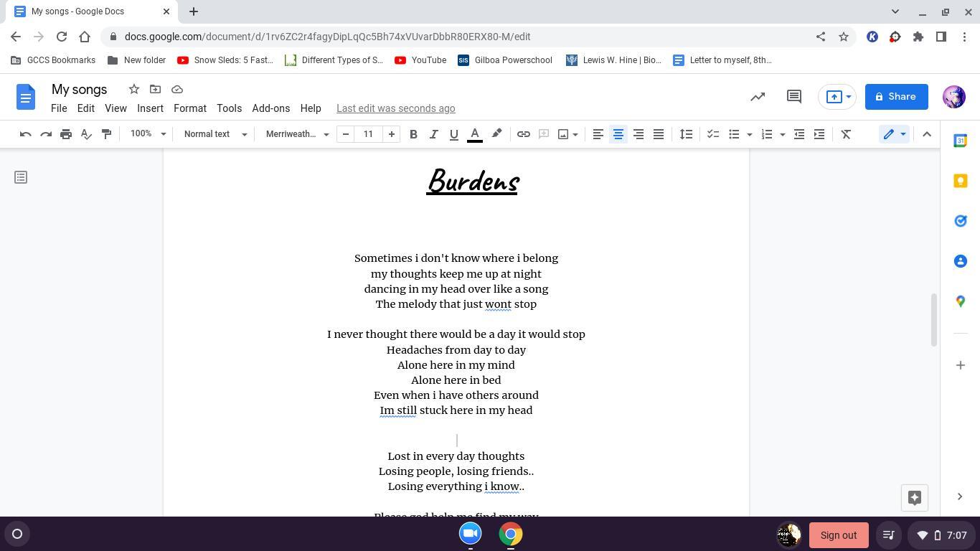The image size is (980, 551).
Task: Insert a link with the link icon
Action: pyautogui.click(x=524, y=134)
